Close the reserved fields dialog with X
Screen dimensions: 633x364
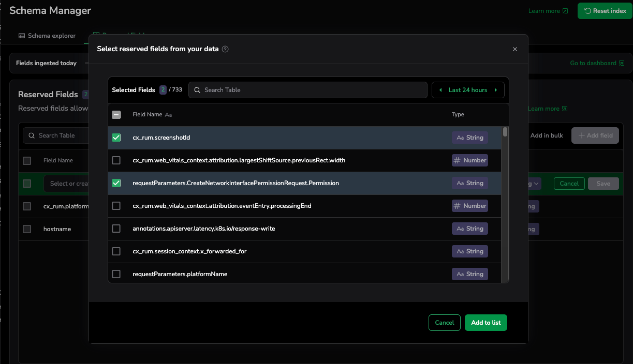(514, 49)
